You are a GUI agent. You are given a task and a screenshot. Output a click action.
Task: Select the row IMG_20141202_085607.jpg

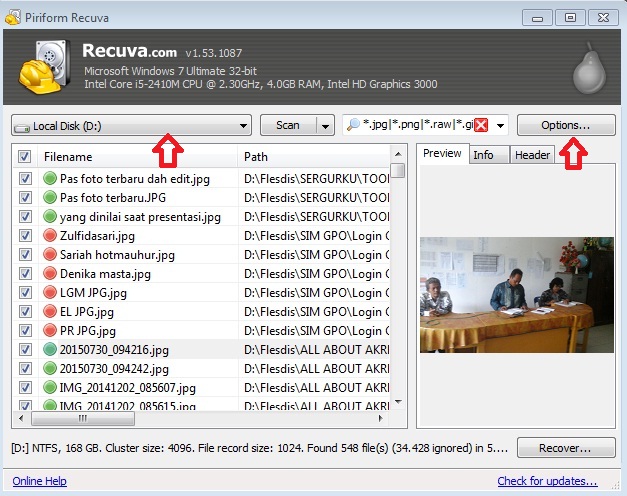coord(201,387)
